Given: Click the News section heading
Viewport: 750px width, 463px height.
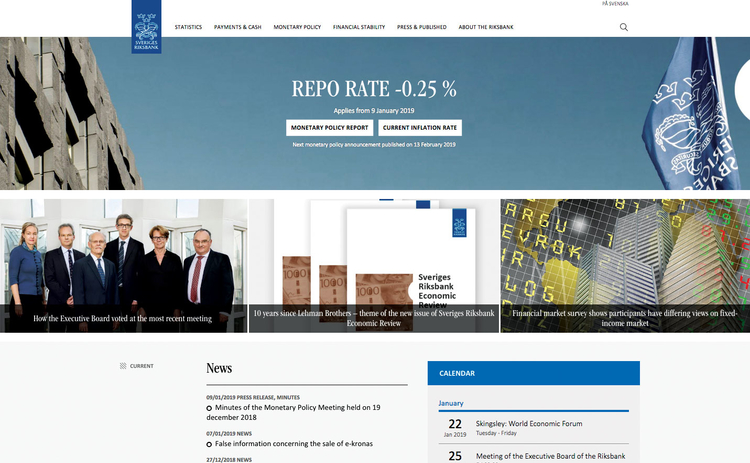Looking at the screenshot, I should (x=219, y=368).
